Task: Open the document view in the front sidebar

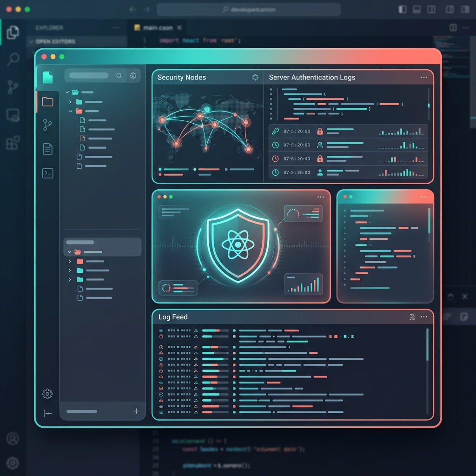Action: tap(48, 149)
